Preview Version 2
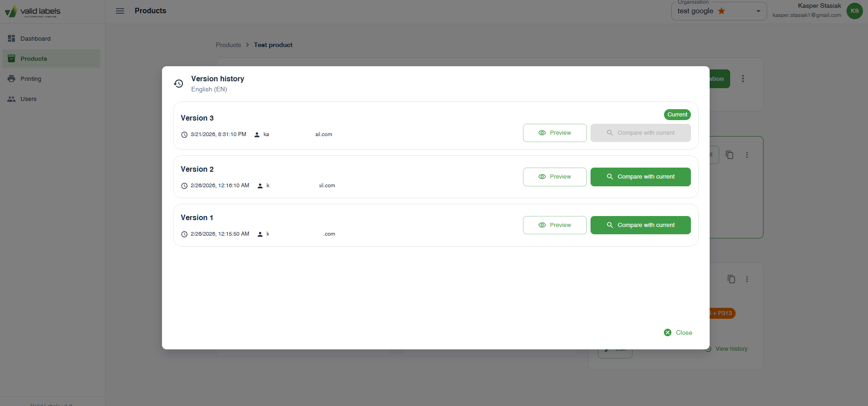Screen dimensions: 868x406 pyautogui.click(x=554, y=177)
